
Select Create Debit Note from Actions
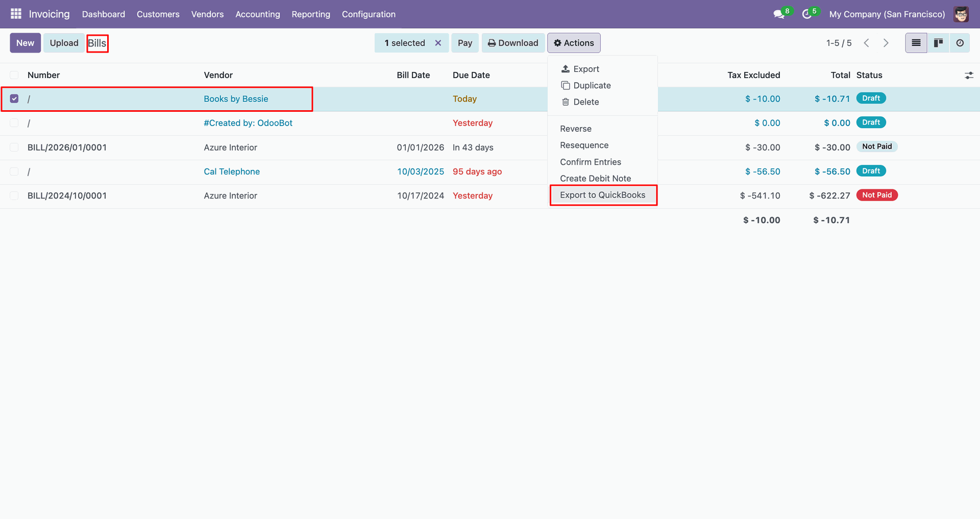(595, 178)
